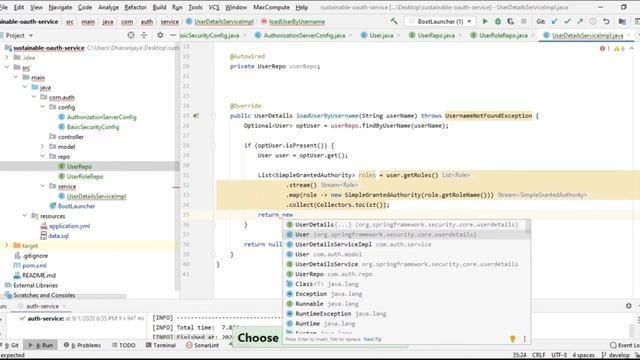Open the TODO tool window
Viewport: 640px width, 360px height.
point(124,345)
